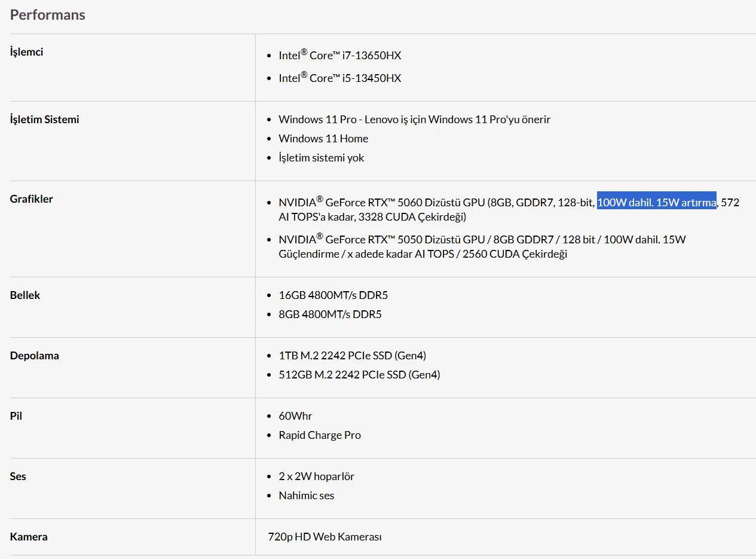Click the İşlemci row label
This screenshot has width=756, height=559.
(27, 52)
